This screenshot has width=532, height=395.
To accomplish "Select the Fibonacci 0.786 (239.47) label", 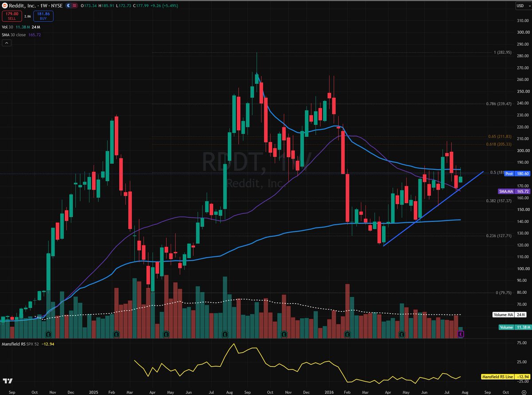I will 498,104.
